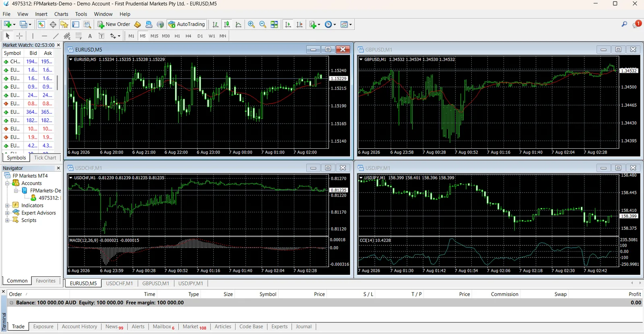Image resolution: width=644 pixels, height=334 pixels.
Task: Switch timeframe to M1
Action: point(131,36)
